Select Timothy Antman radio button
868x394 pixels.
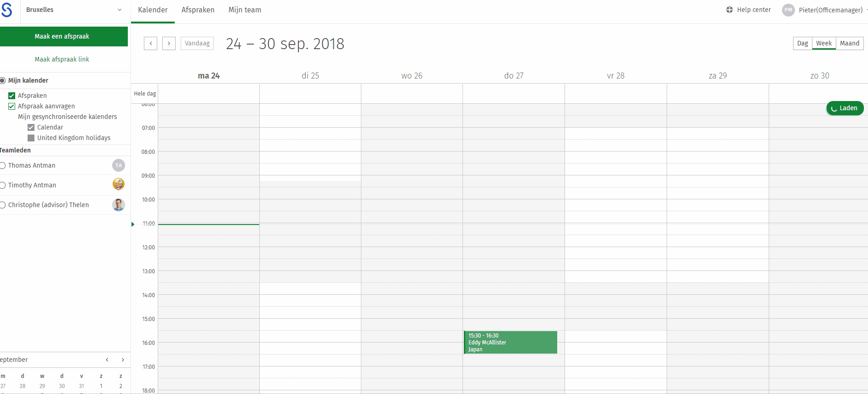pyautogui.click(x=2, y=185)
